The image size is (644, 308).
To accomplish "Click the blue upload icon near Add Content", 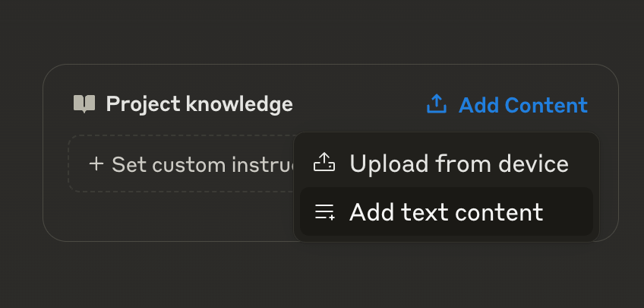I will click(x=437, y=103).
